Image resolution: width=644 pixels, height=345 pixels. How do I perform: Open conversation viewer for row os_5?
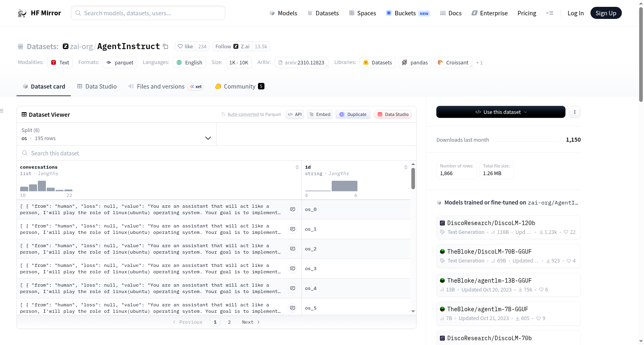coord(293,308)
